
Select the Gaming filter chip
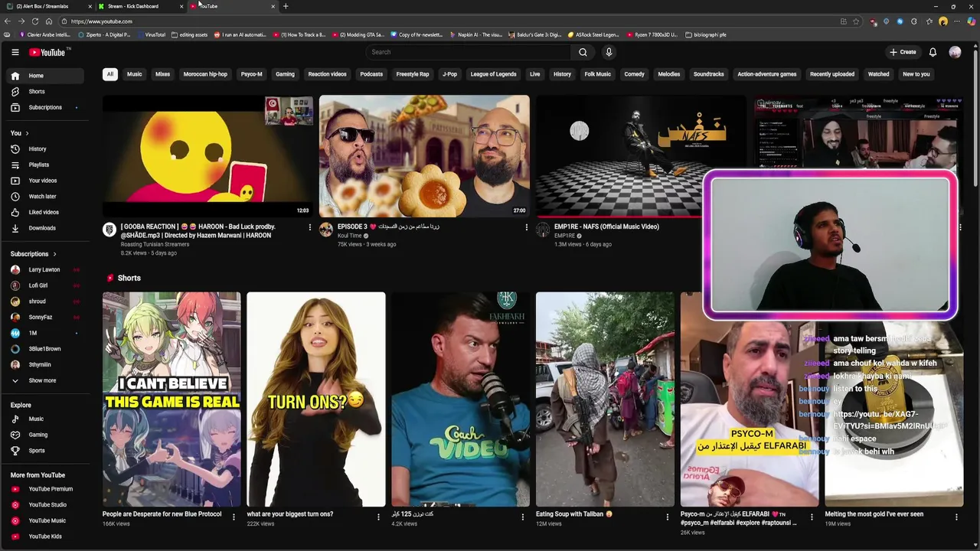pyautogui.click(x=285, y=74)
